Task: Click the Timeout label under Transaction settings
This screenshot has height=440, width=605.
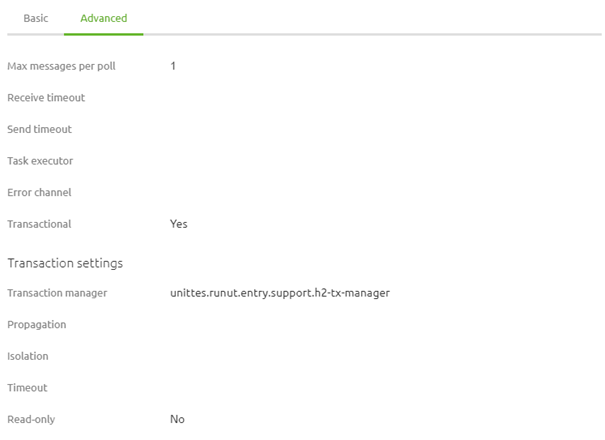Action: click(28, 388)
